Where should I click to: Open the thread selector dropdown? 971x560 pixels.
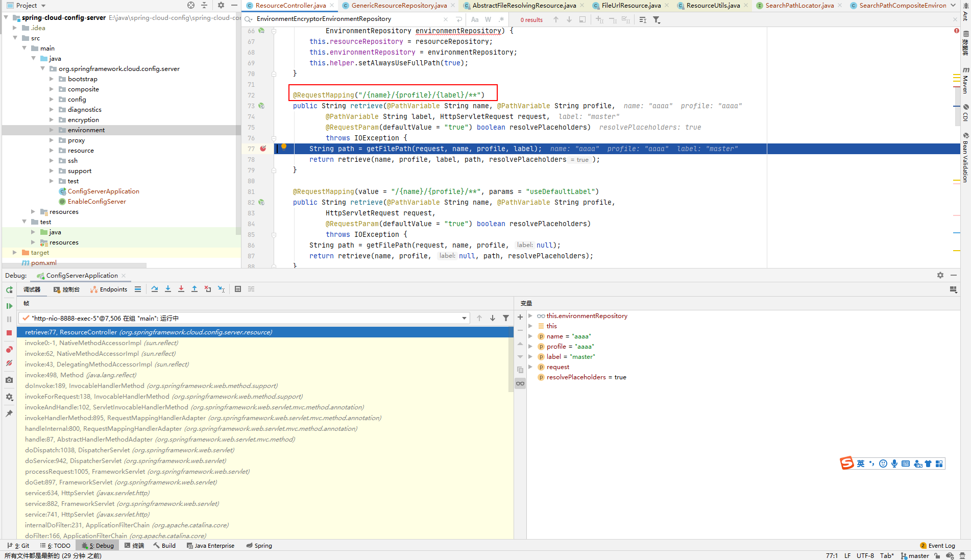(x=464, y=318)
